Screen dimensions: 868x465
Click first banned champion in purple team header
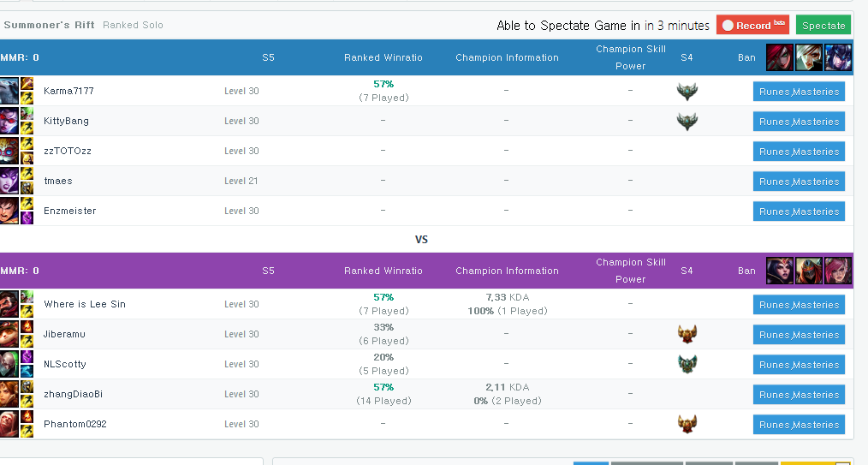click(x=780, y=271)
